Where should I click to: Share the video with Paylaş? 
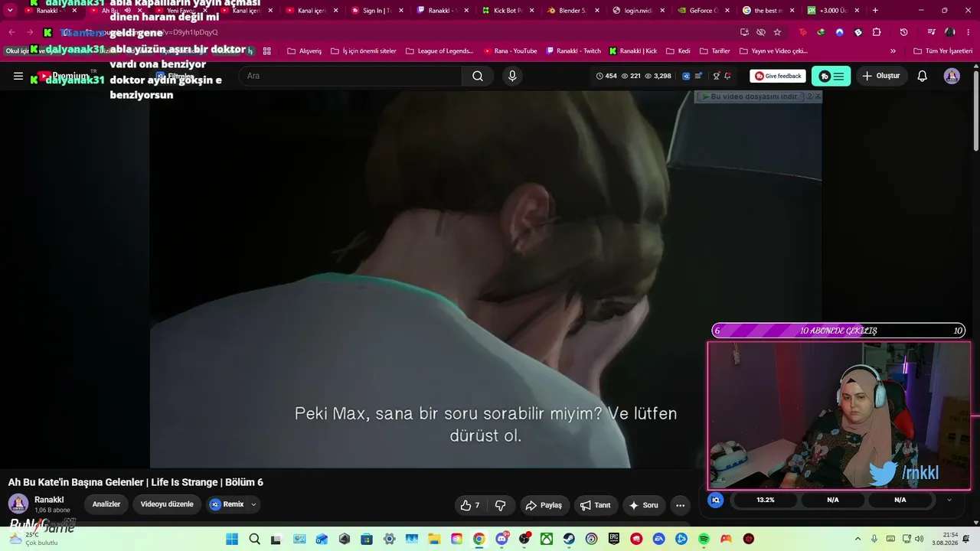tap(543, 505)
